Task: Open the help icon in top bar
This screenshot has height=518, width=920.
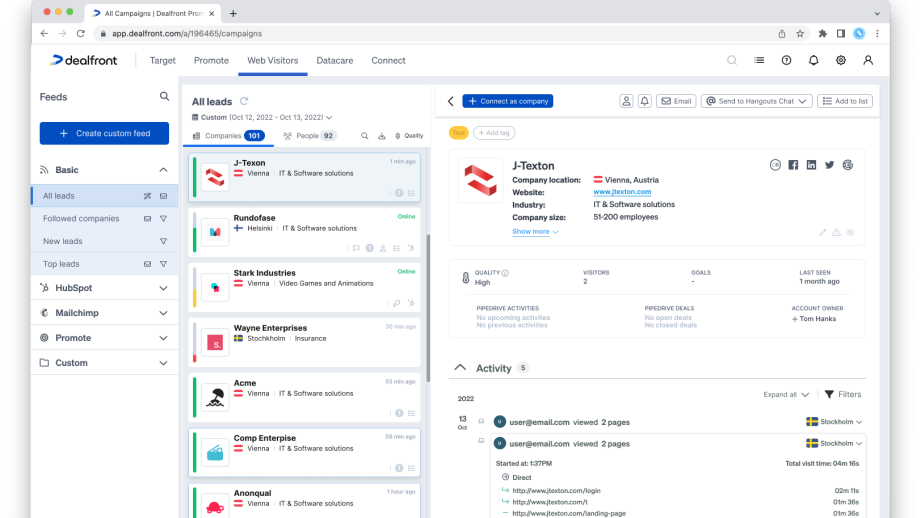Action: (786, 60)
